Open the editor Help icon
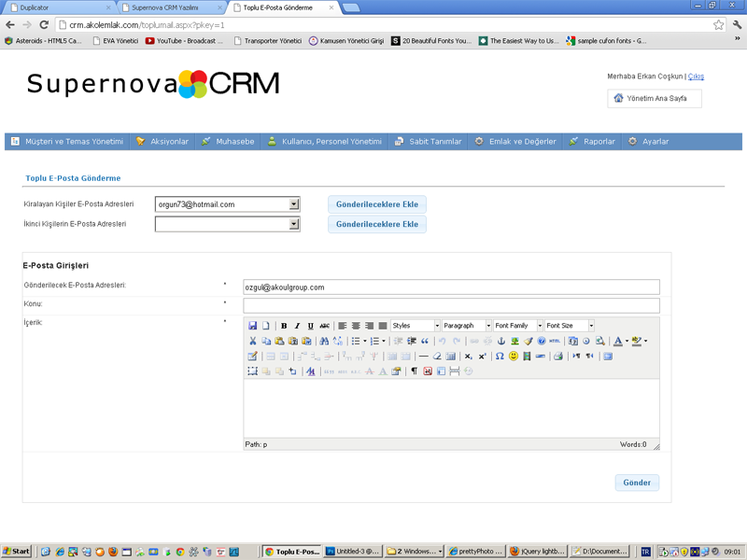The height and width of the screenshot is (560, 747). [542, 341]
